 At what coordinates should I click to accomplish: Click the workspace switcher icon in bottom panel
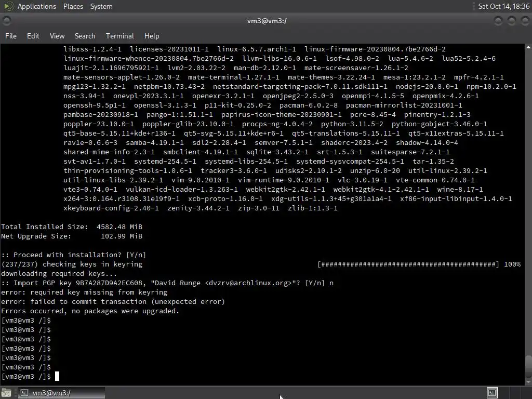[x=492, y=393]
